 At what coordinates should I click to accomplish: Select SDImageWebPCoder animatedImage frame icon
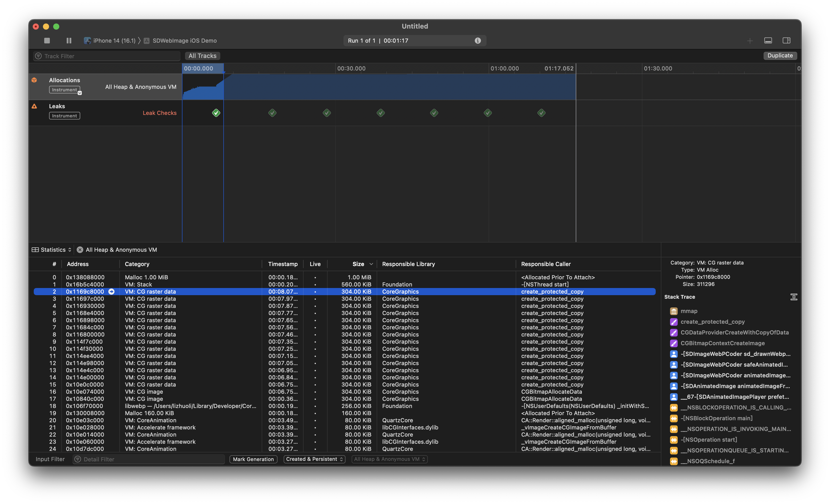(673, 376)
